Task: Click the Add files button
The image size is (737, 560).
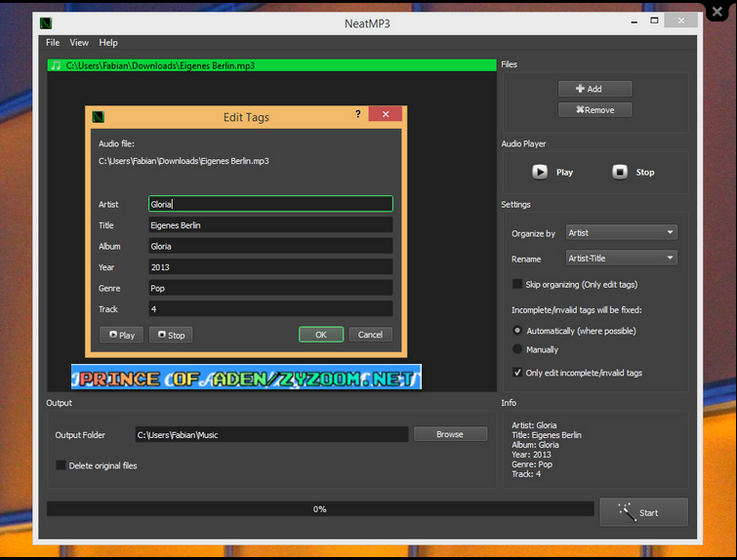Action: coord(594,89)
